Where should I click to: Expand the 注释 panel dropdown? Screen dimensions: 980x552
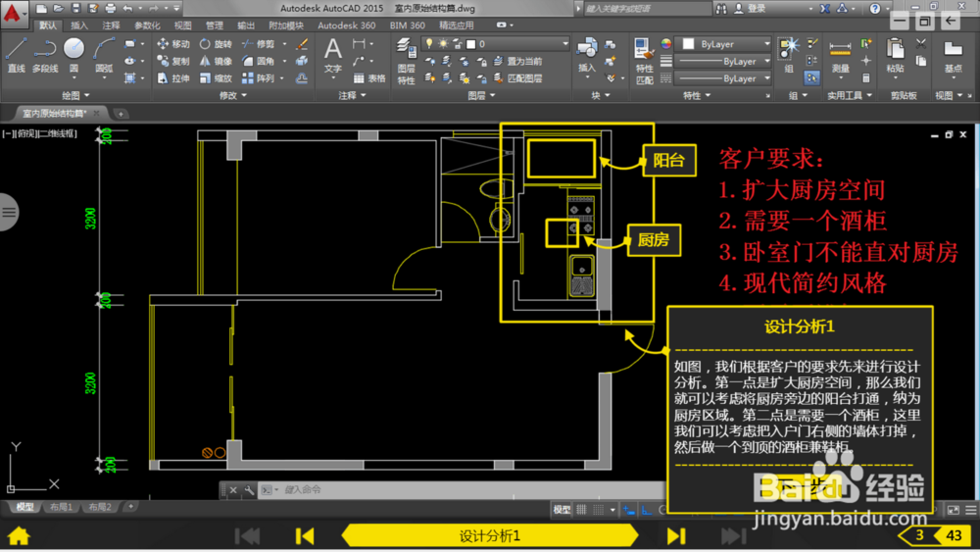(x=352, y=95)
